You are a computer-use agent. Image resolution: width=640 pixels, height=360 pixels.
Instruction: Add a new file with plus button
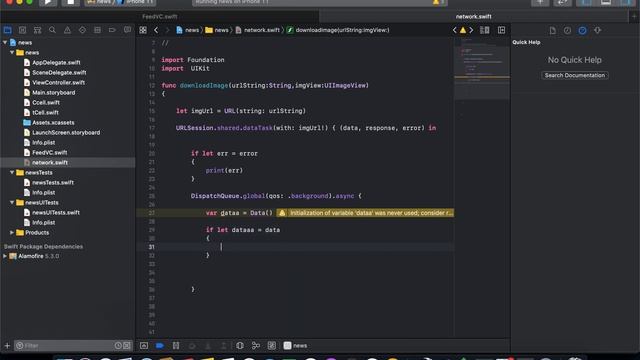click(x=7, y=346)
